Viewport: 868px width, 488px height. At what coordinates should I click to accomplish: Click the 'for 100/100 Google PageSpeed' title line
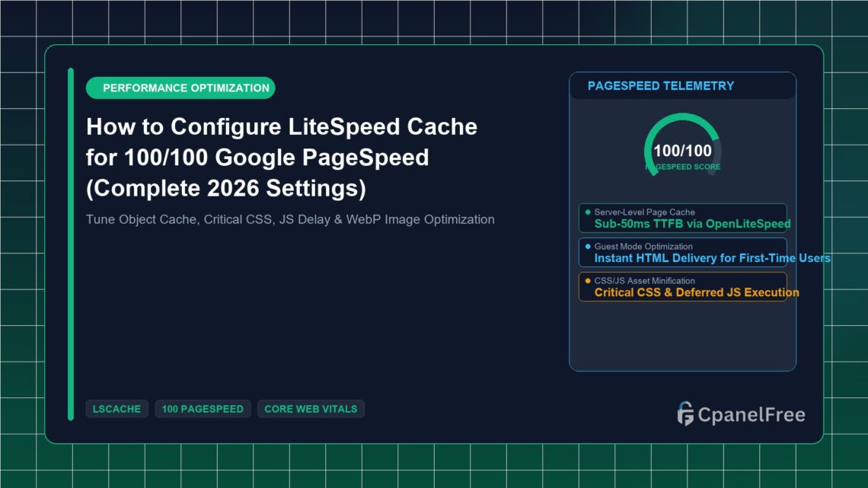point(257,158)
